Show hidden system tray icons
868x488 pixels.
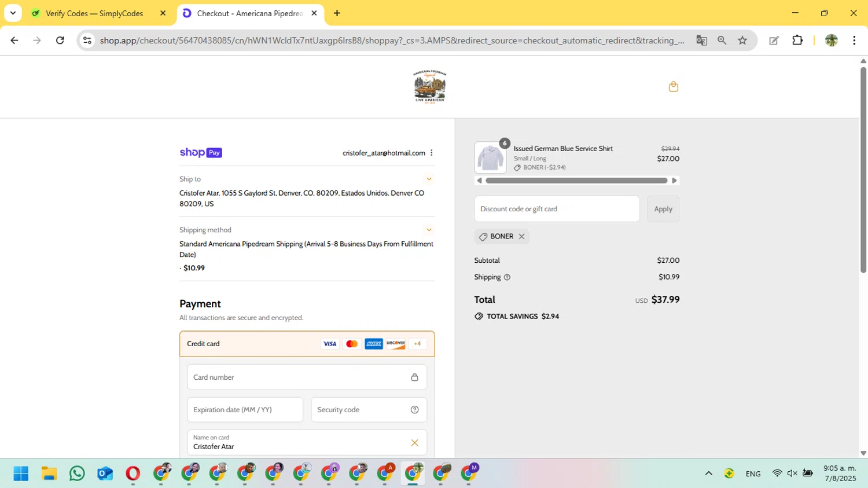[x=708, y=474]
